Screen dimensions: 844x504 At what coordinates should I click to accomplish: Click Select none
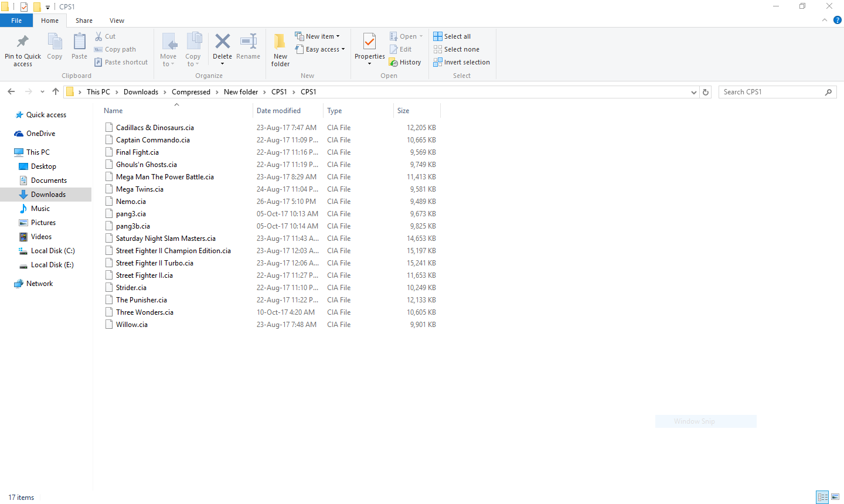[457, 49]
